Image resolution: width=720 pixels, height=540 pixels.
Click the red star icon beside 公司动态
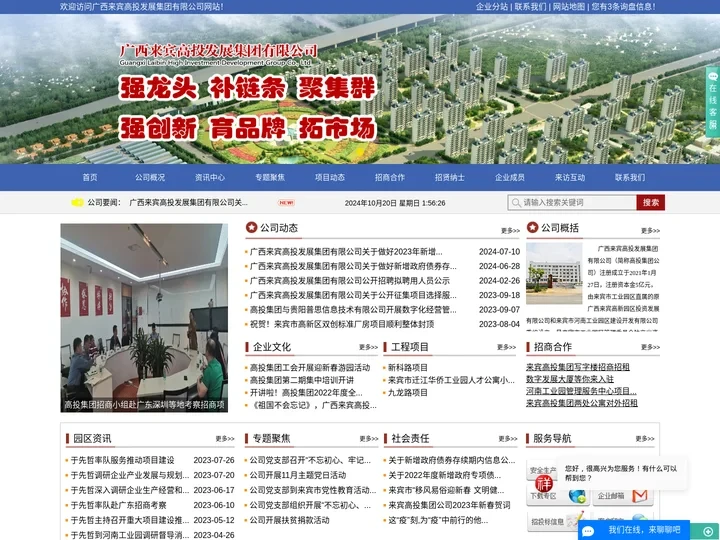[251, 227]
